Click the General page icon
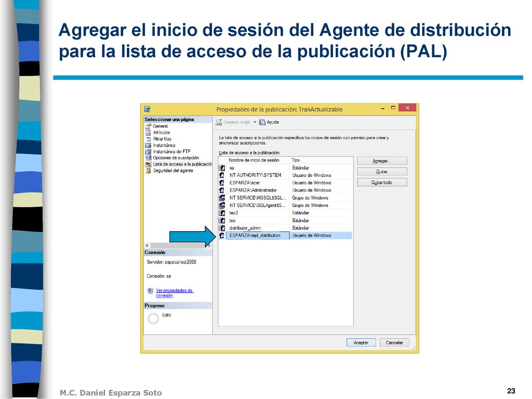 pyautogui.click(x=148, y=126)
